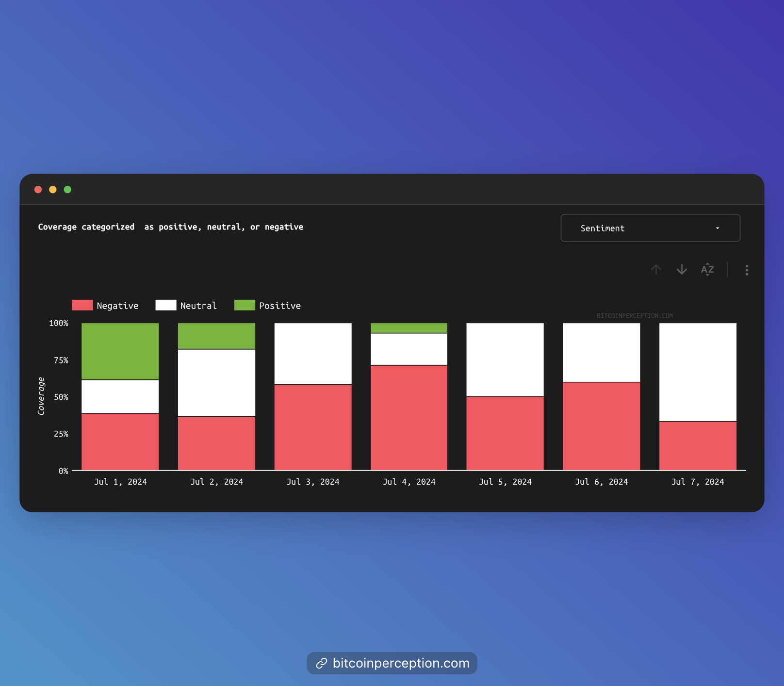
Task: Click the green maximize window dot
Action: (67, 190)
